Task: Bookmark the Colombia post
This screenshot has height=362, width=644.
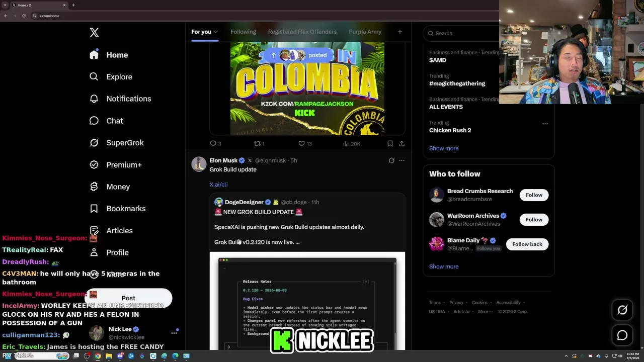Action: click(390, 144)
